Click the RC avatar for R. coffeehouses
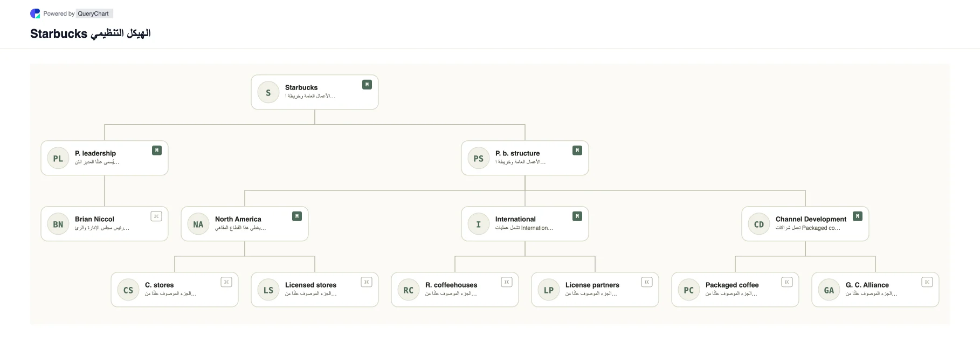 coord(409,290)
